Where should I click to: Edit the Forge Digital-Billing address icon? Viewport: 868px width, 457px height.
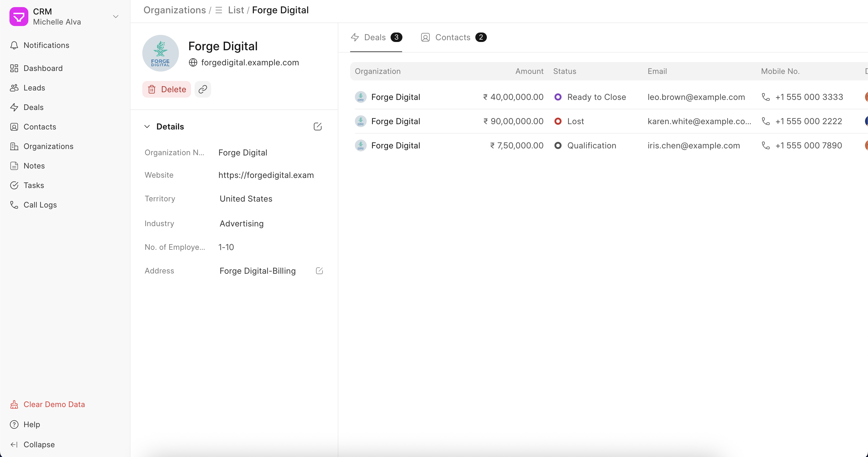coord(319,271)
